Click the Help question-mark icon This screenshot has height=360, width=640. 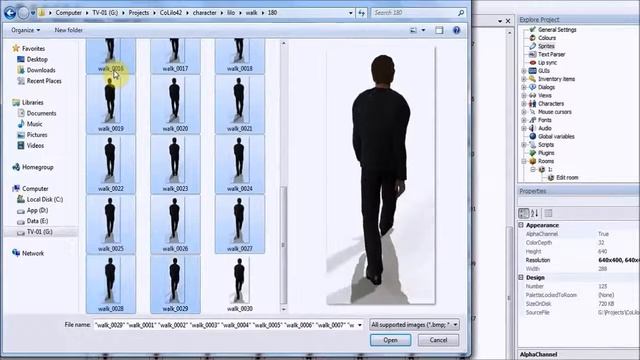pyautogui.click(x=456, y=30)
